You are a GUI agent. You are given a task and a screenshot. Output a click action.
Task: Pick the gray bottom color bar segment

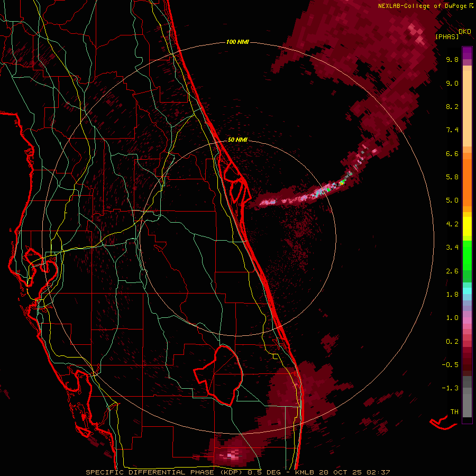click(x=467, y=405)
